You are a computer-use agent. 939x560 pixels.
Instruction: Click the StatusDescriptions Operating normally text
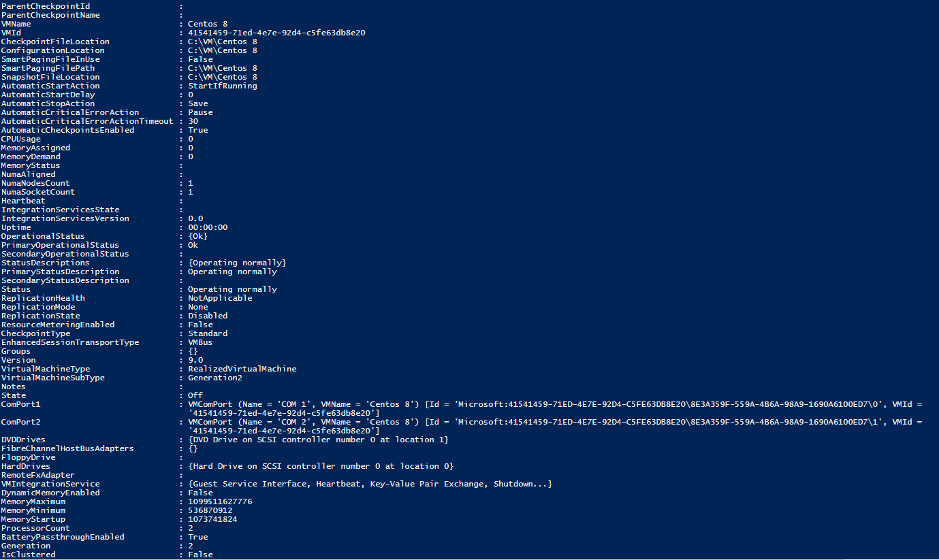click(238, 263)
